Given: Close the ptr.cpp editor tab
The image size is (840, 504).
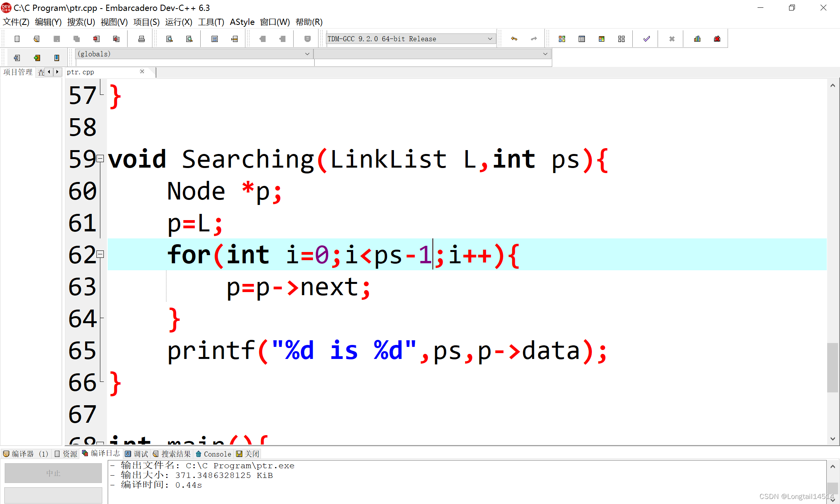Looking at the screenshot, I should click(142, 72).
